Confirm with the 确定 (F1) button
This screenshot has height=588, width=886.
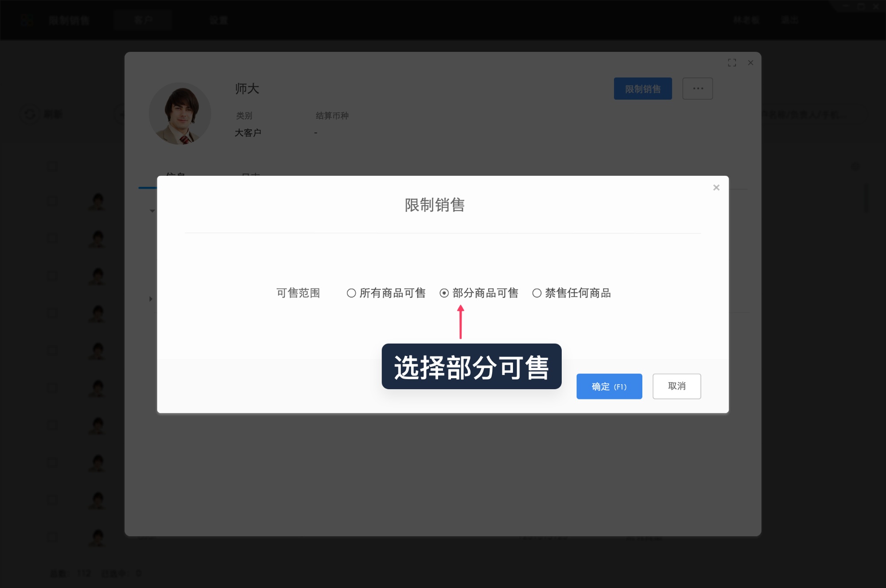pos(609,386)
